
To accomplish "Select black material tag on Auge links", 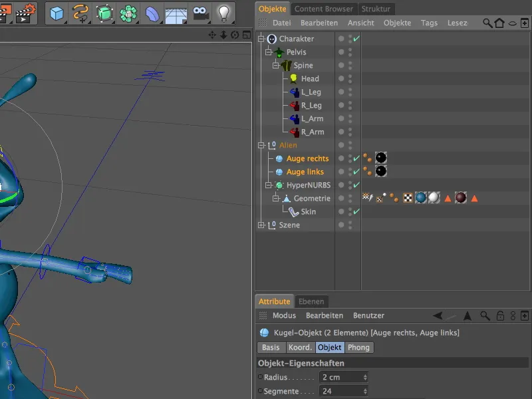I will point(380,171).
